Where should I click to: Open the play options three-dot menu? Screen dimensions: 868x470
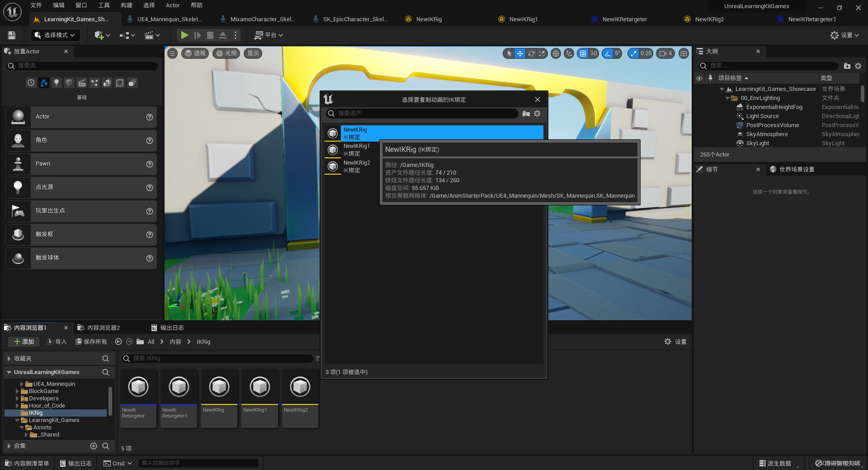[x=236, y=35]
